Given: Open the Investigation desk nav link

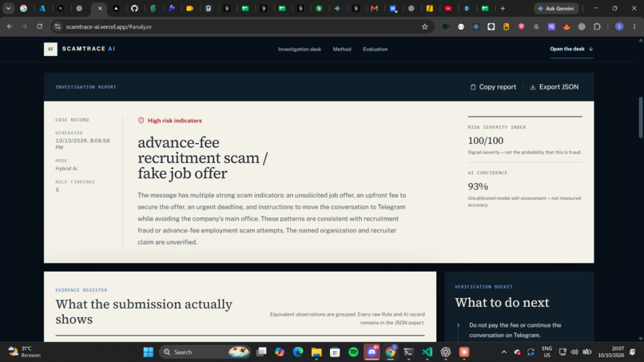Looking at the screenshot, I should pos(300,50).
